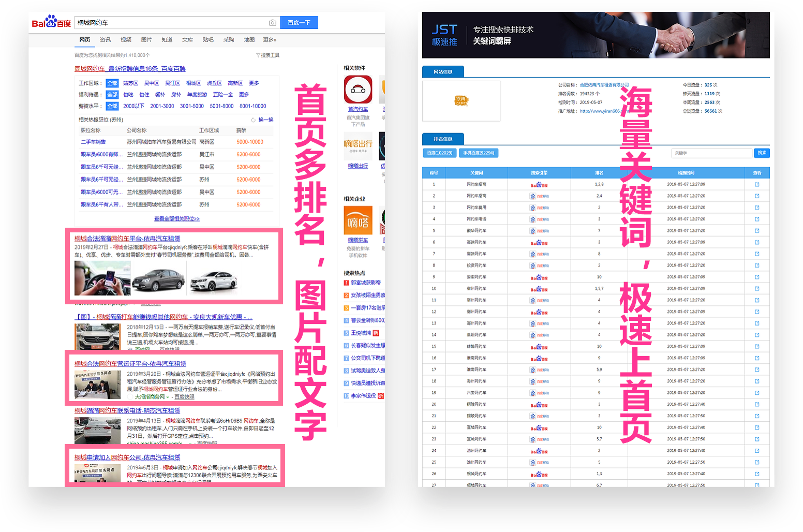The width and height of the screenshot is (803, 532).
Task: Open 桐城申请加入网约车公司 result title
Action: [x=127, y=457]
